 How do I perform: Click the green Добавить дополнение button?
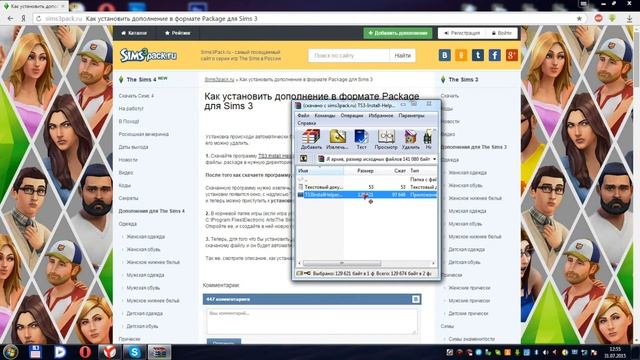click(x=398, y=33)
